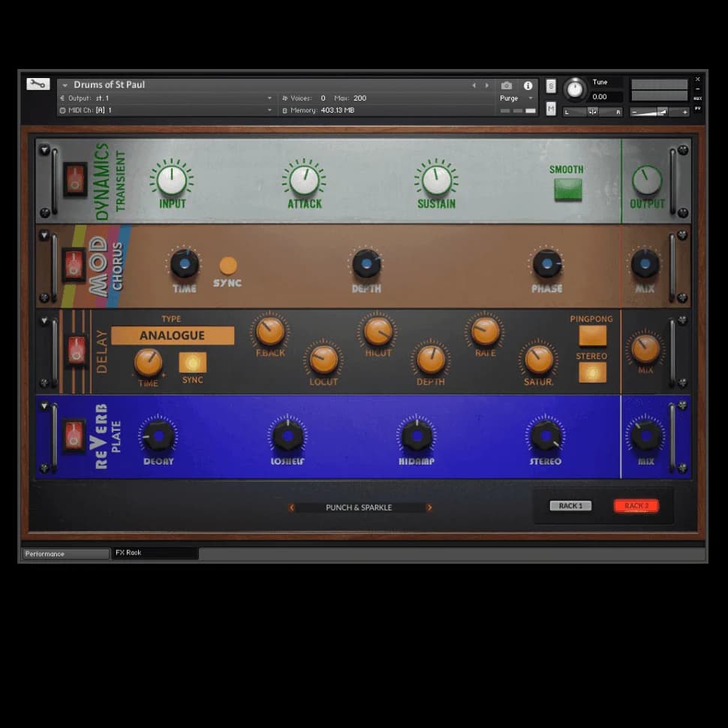Open instrument edit mode with the wrench icon
The height and width of the screenshot is (728, 728).
click(x=38, y=84)
